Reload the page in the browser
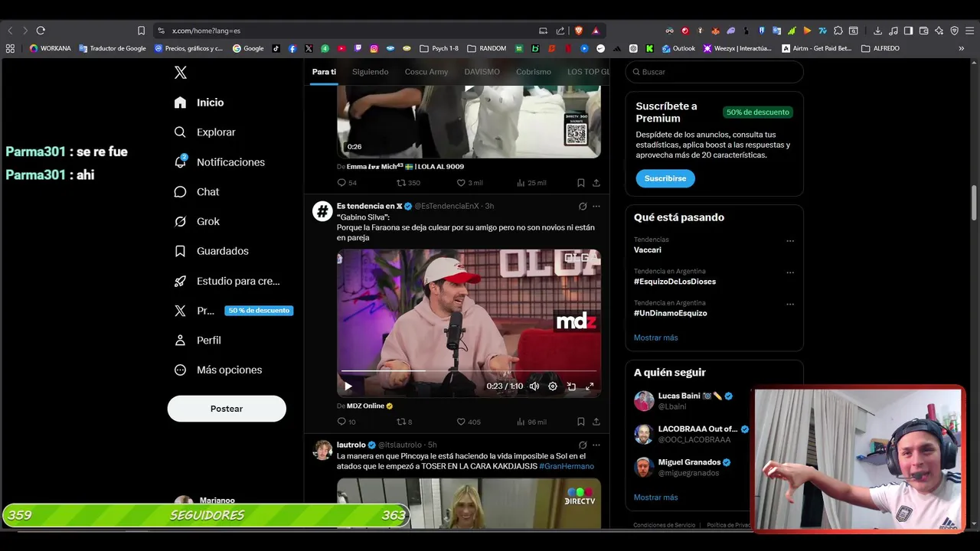The image size is (980, 551). (x=41, y=31)
